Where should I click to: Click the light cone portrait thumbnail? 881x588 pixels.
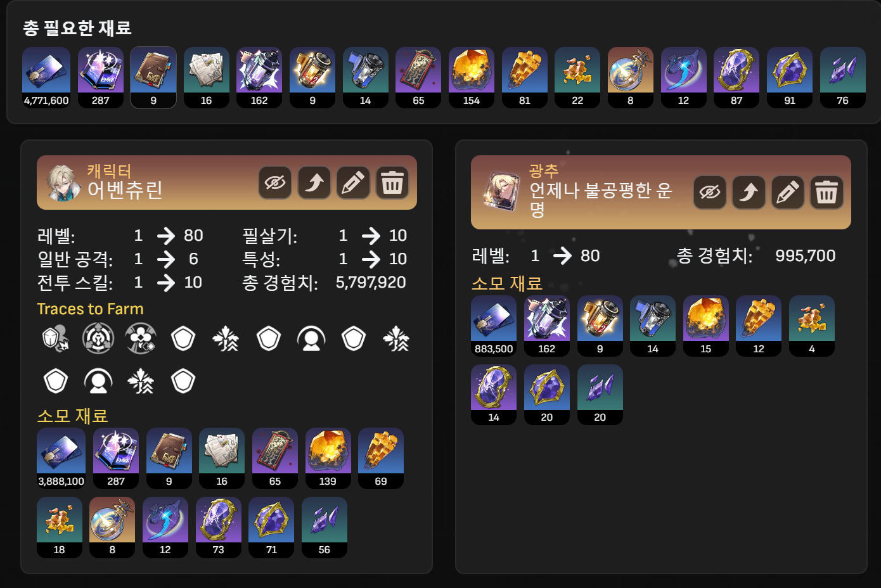click(501, 192)
